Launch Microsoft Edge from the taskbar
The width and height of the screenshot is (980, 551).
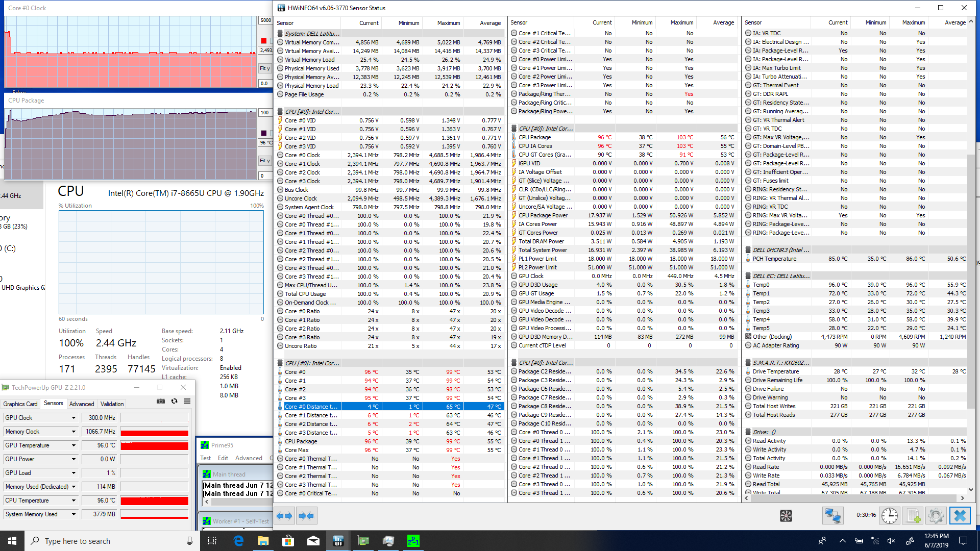point(238,541)
